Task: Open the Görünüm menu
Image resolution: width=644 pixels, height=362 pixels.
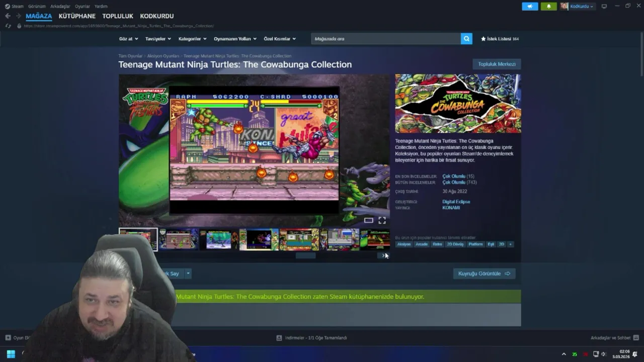Action: coord(37,7)
